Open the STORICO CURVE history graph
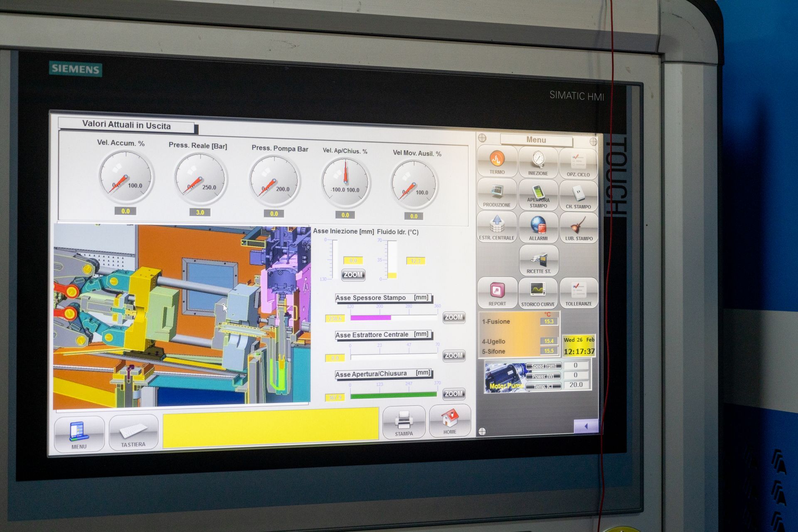The image size is (798, 532). tap(538, 293)
